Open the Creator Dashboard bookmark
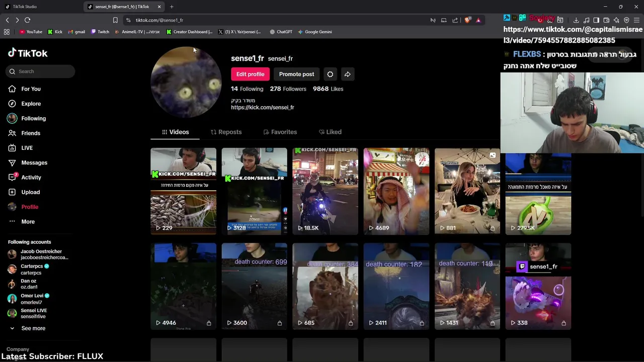The height and width of the screenshot is (362, 644). pos(189,32)
